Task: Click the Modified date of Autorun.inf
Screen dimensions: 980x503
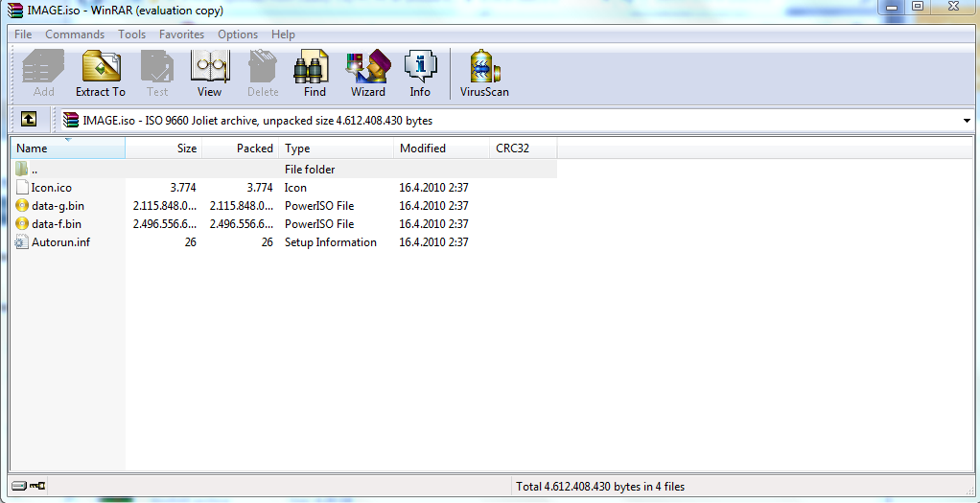Action: [x=433, y=241]
